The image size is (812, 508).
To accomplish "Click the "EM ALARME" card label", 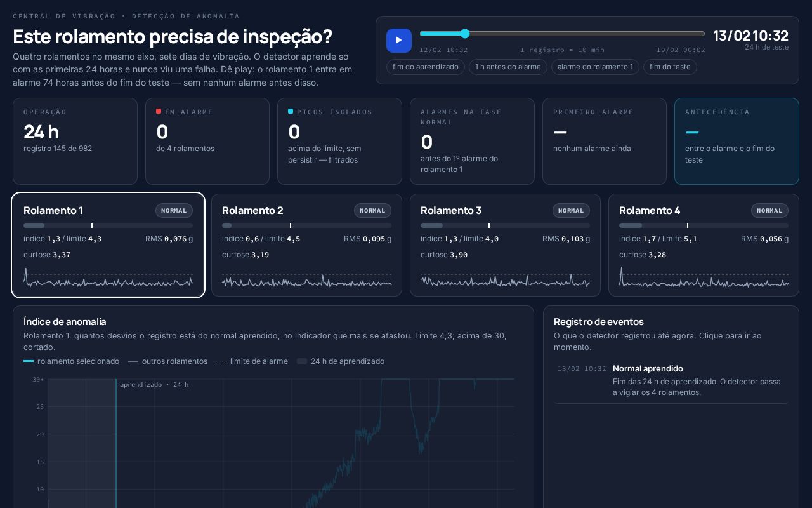I will click(189, 112).
